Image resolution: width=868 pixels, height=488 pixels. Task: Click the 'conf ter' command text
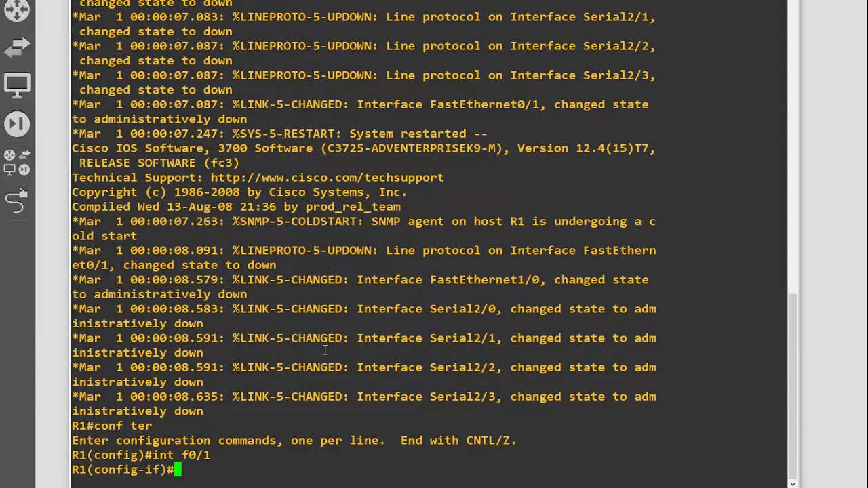(123, 426)
